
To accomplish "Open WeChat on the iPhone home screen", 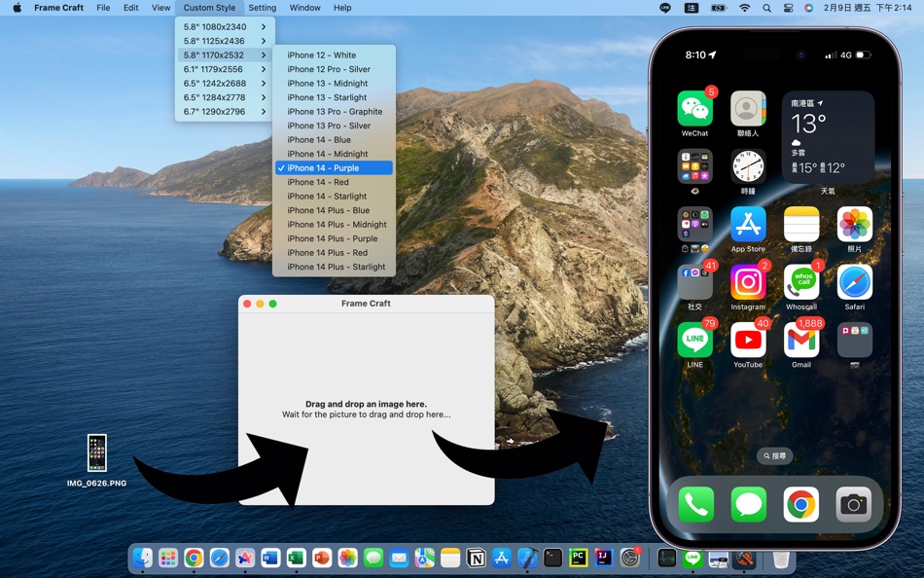I will pos(694,107).
